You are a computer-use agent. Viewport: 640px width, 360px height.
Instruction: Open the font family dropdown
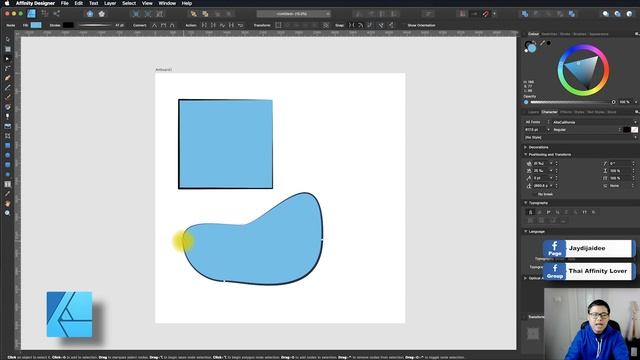594,122
